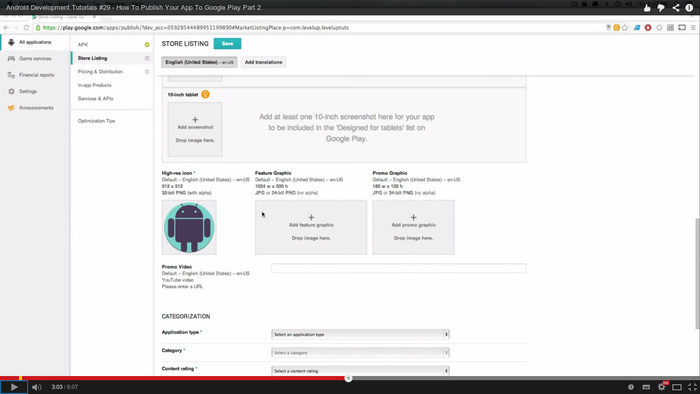Expand the Category dropdown

(x=360, y=353)
